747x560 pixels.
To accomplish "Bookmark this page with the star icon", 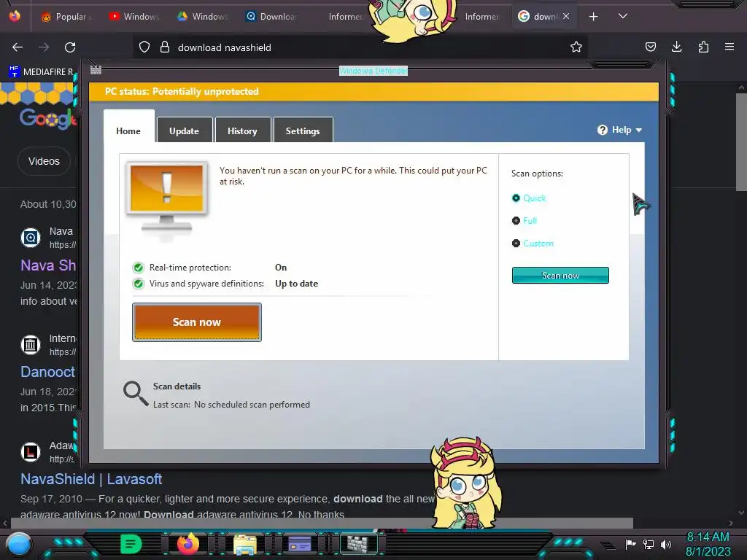I will pyautogui.click(x=576, y=47).
